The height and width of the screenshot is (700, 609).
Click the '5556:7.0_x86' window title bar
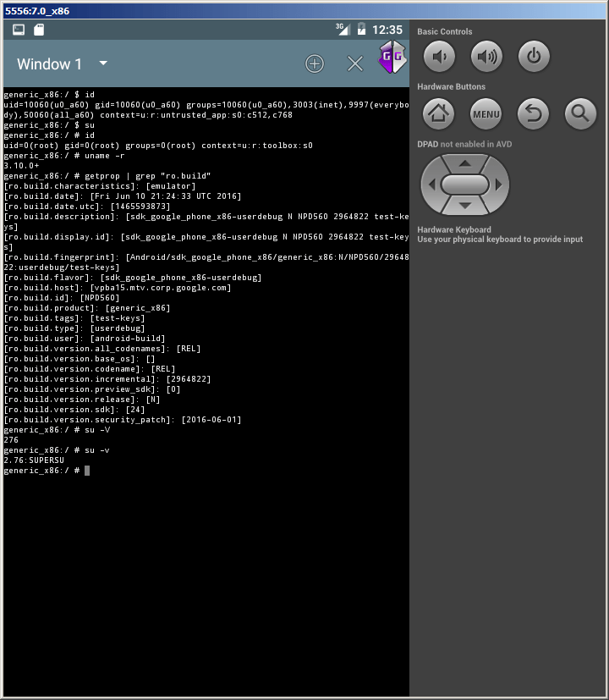point(304,11)
